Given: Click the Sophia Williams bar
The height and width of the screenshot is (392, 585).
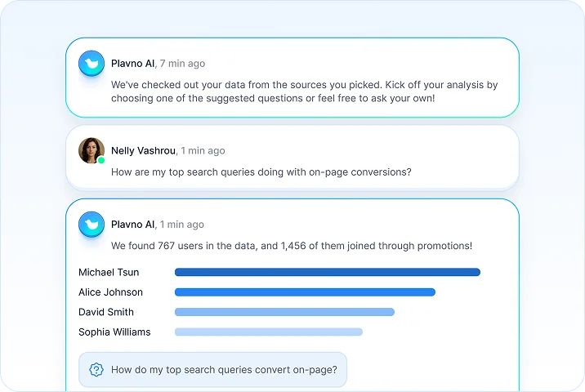Looking at the screenshot, I should click(268, 332).
